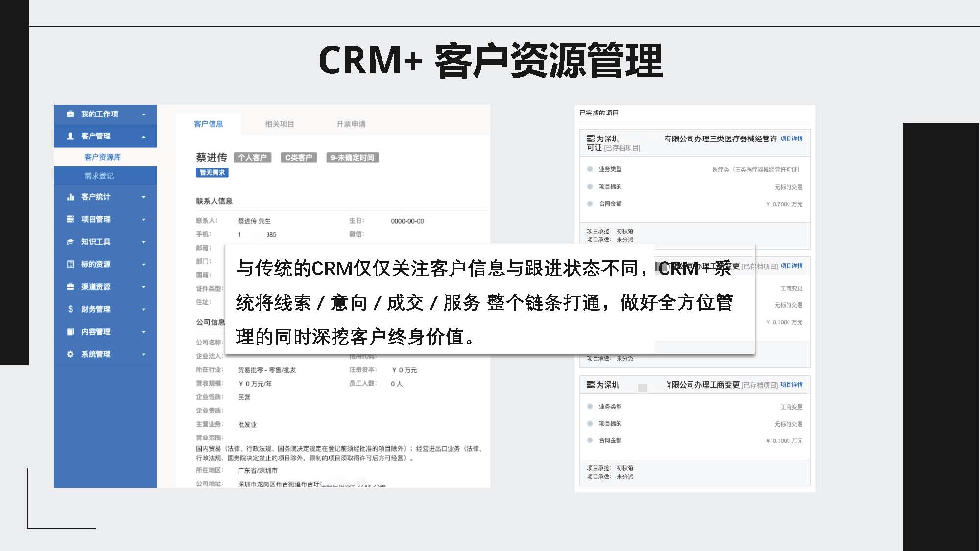
Task: Click the 民营 enterprise nature value
Action: (x=244, y=397)
